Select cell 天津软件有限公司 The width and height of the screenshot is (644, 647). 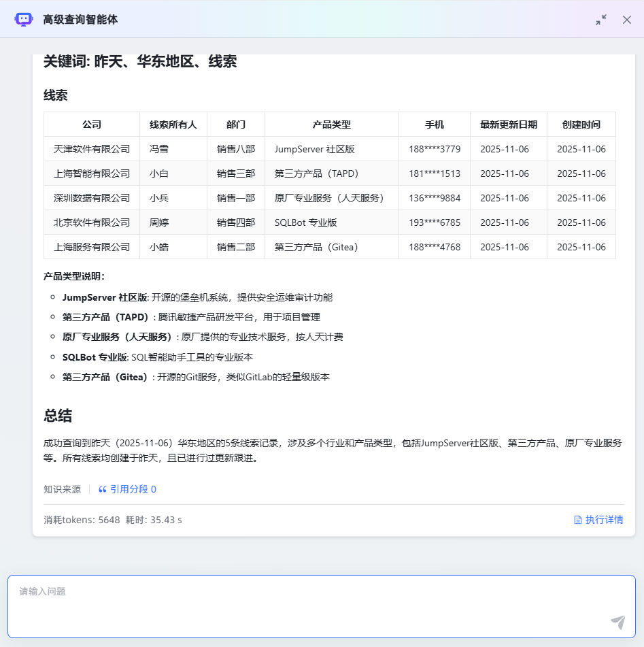click(x=92, y=149)
